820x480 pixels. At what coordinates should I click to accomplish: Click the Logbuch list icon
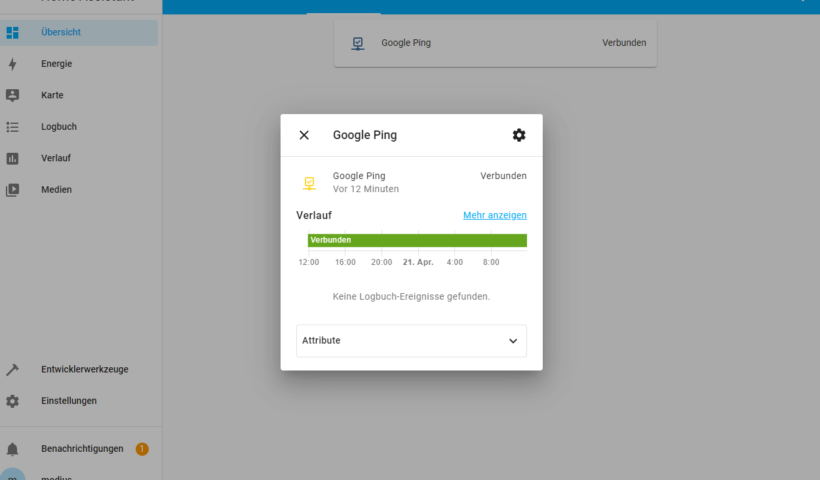pyautogui.click(x=12, y=127)
